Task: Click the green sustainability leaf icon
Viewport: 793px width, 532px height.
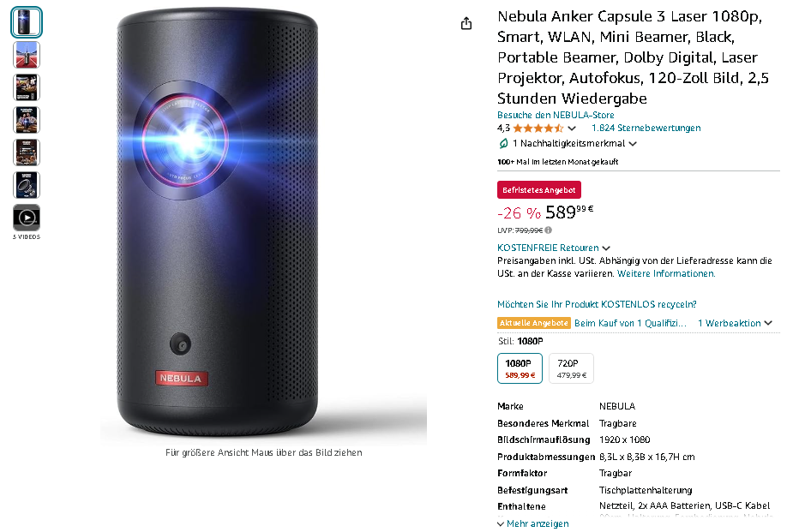Action: 503,143
